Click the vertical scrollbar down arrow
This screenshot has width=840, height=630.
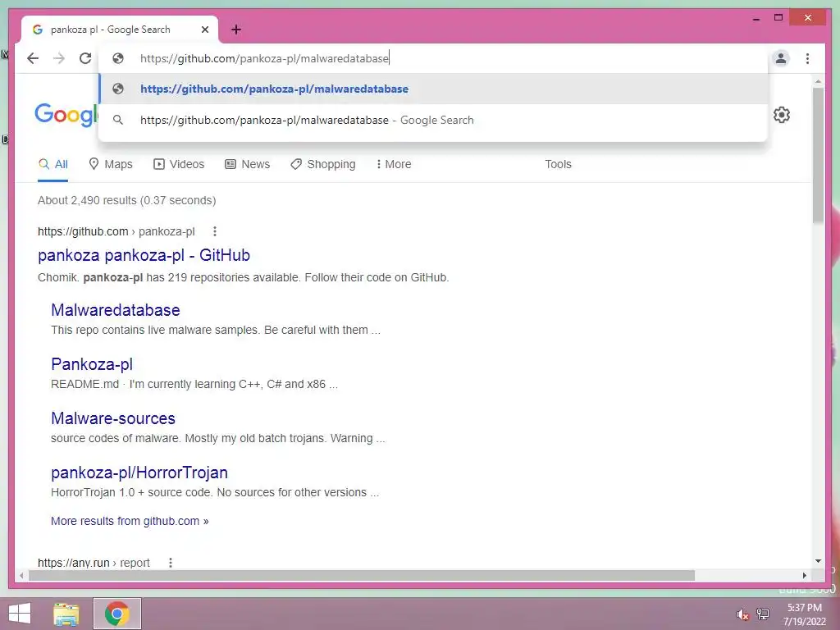pos(818,561)
